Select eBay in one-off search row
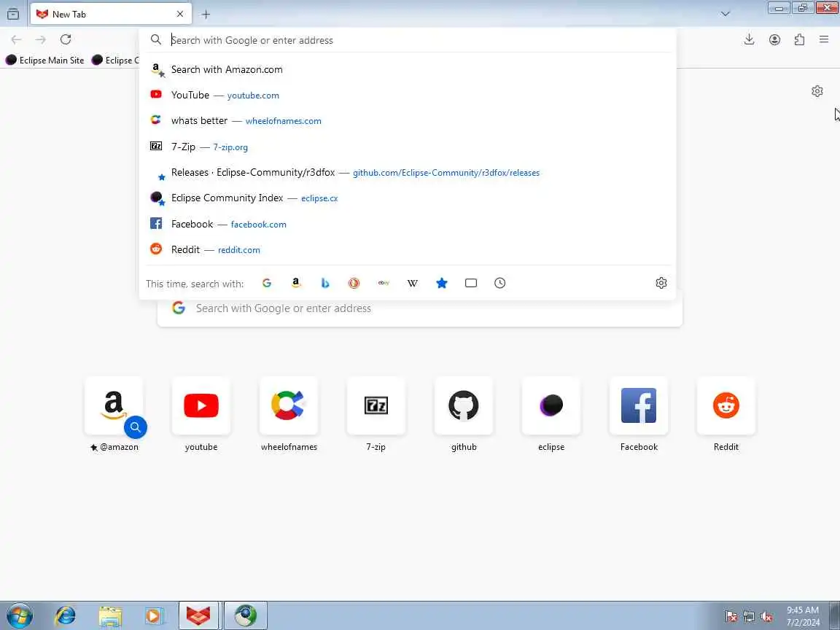The height and width of the screenshot is (630, 840). coord(384,283)
